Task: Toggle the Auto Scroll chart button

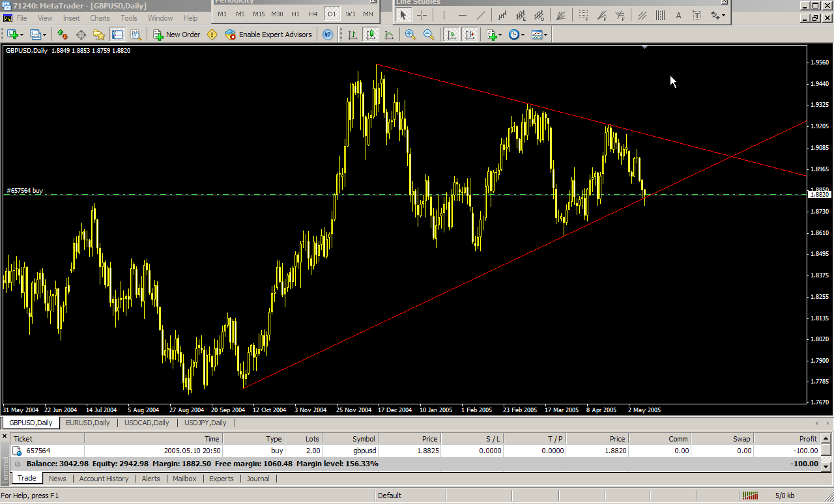Action: point(451,35)
